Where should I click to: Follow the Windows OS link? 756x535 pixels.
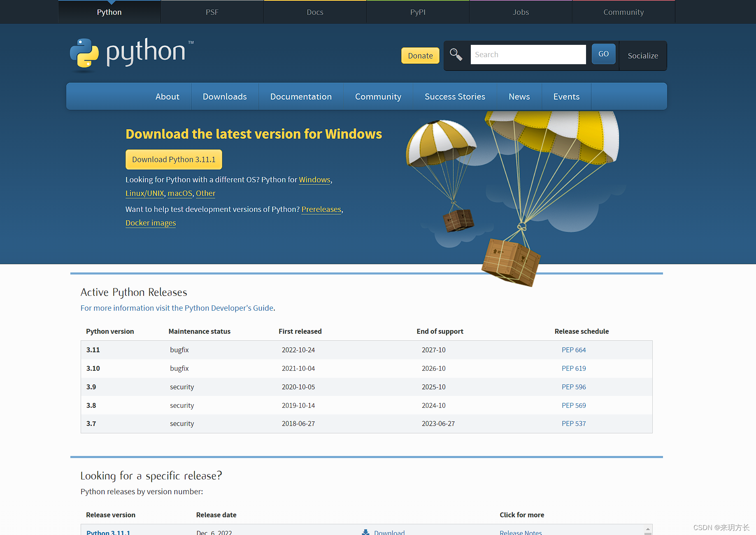[314, 179]
